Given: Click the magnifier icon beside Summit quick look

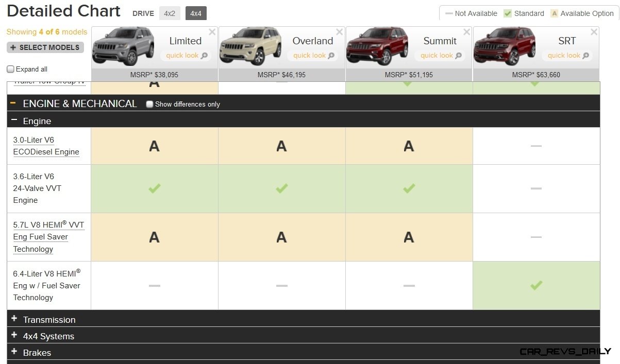Looking at the screenshot, I should tap(458, 56).
